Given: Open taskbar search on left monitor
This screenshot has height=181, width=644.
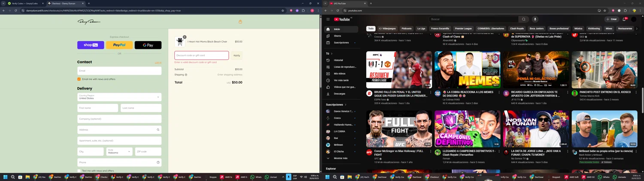Looking at the screenshot, I should tap(13, 177).
